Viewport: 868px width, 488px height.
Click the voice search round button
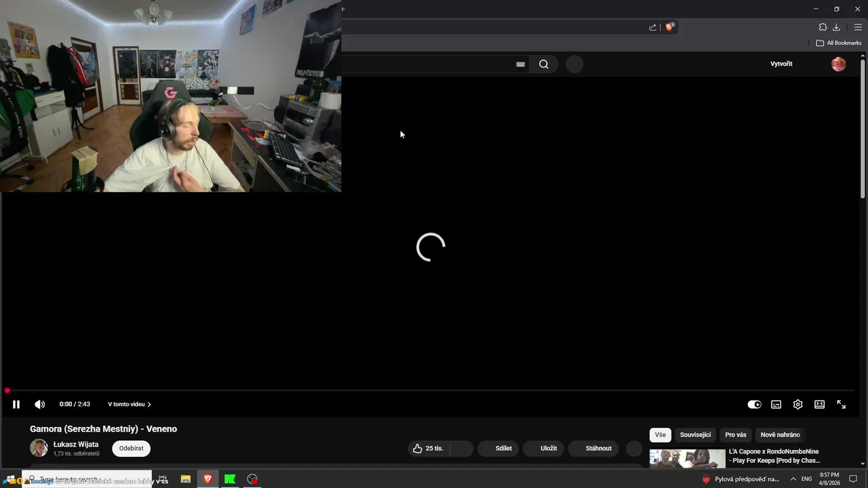pos(574,64)
